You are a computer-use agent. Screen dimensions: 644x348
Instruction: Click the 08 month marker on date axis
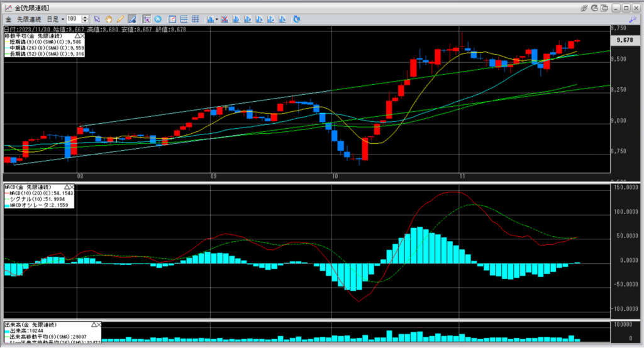click(80, 177)
